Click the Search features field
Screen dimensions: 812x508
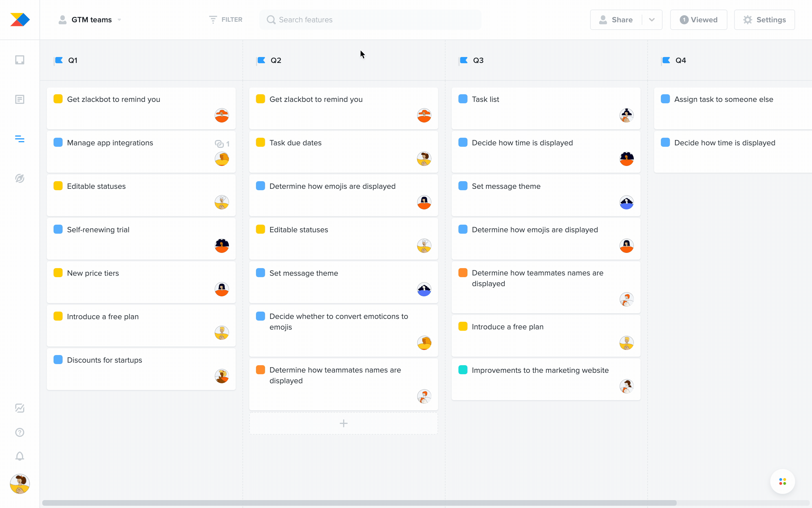(370, 19)
